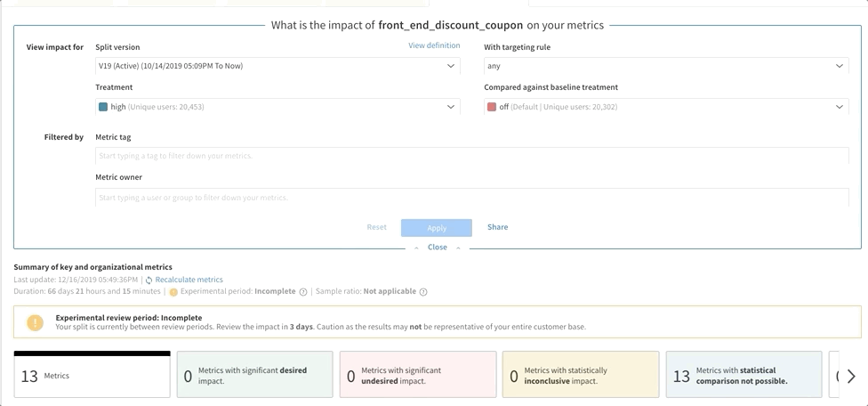Click the up caret left of Close

point(416,248)
